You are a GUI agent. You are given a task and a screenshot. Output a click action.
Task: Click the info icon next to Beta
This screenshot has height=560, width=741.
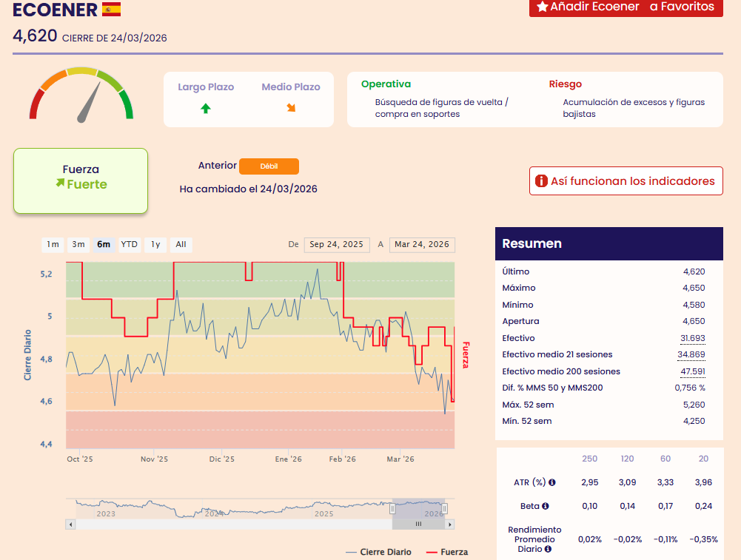(546, 506)
